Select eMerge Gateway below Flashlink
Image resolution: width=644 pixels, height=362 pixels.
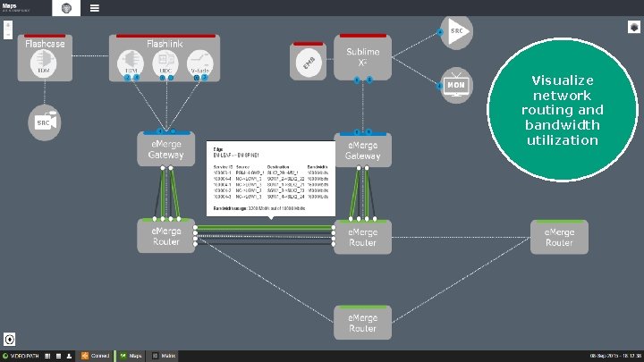(166, 149)
